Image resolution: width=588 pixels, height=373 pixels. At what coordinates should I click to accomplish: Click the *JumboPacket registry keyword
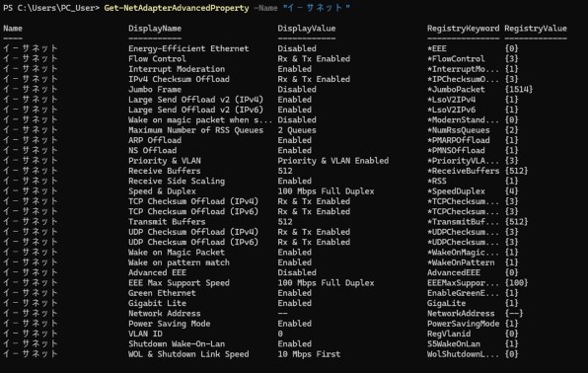click(x=456, y=90)
